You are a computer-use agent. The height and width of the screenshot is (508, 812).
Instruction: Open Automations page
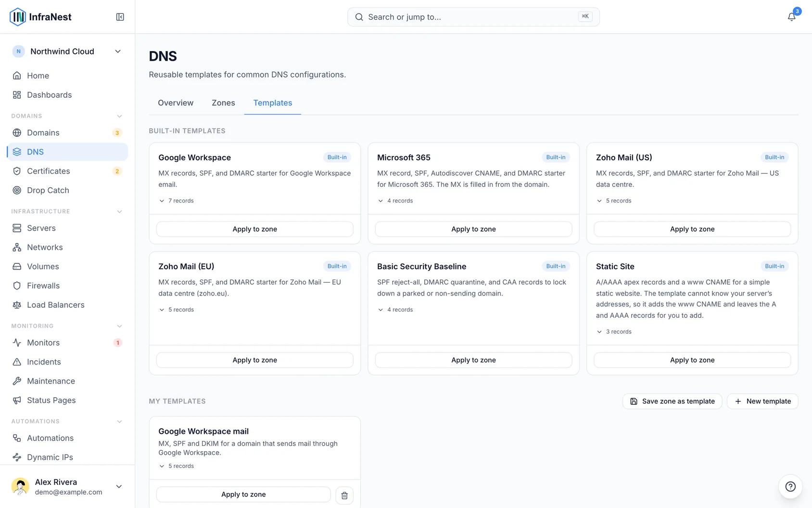67,438
